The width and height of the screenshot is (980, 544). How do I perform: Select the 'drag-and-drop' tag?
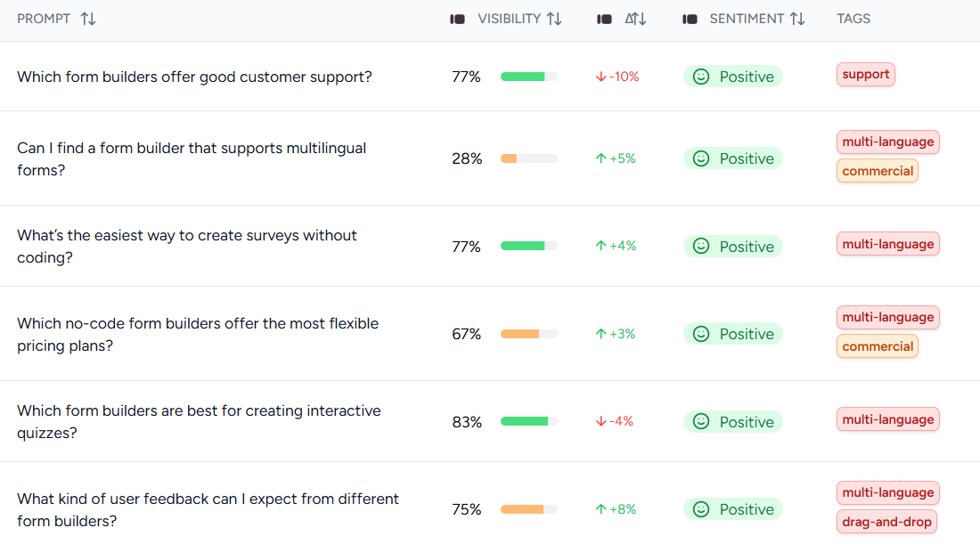(886, 522)
